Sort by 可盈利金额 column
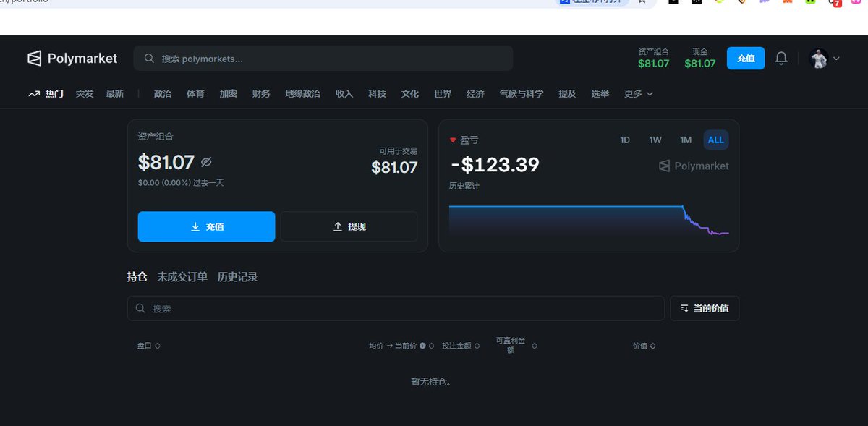Screen dimensions: 868x426 tap(516, 346)
